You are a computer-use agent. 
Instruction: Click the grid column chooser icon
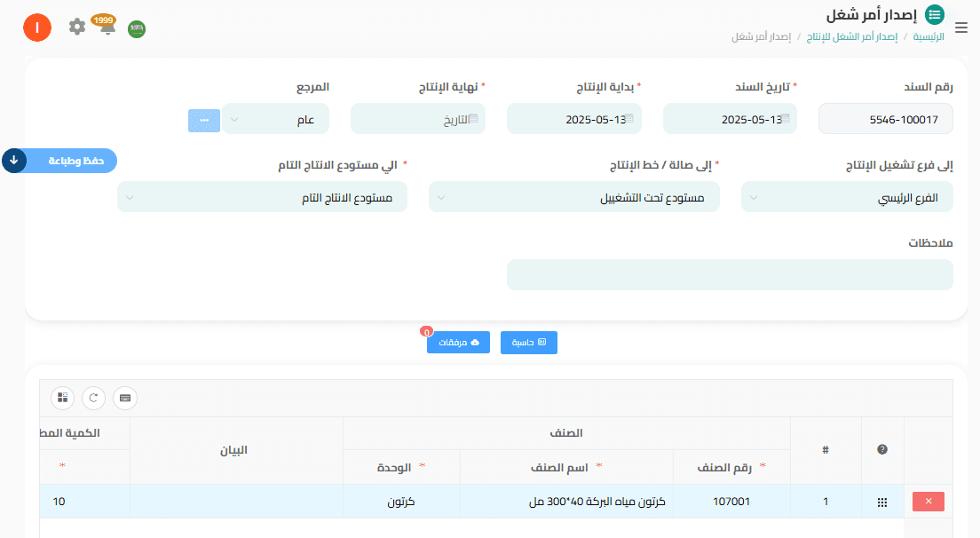pos(62,398)
